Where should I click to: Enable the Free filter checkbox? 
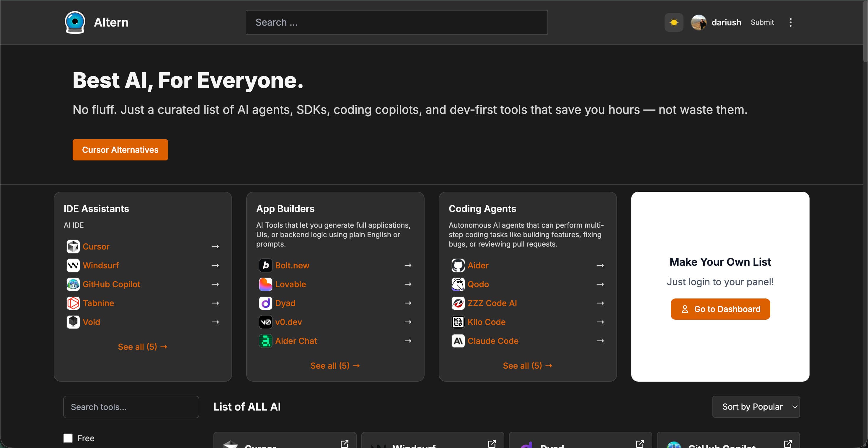68,438
